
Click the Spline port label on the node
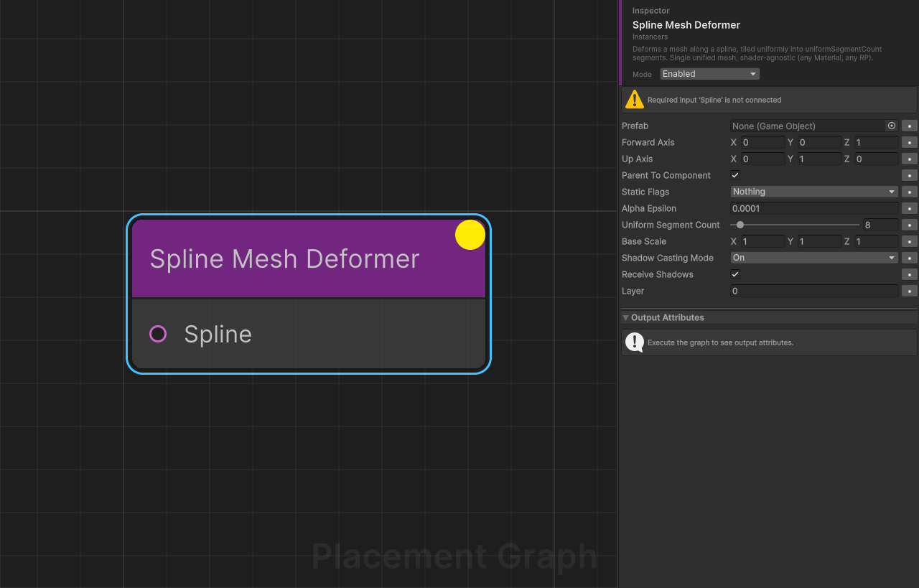coord(218,334)
